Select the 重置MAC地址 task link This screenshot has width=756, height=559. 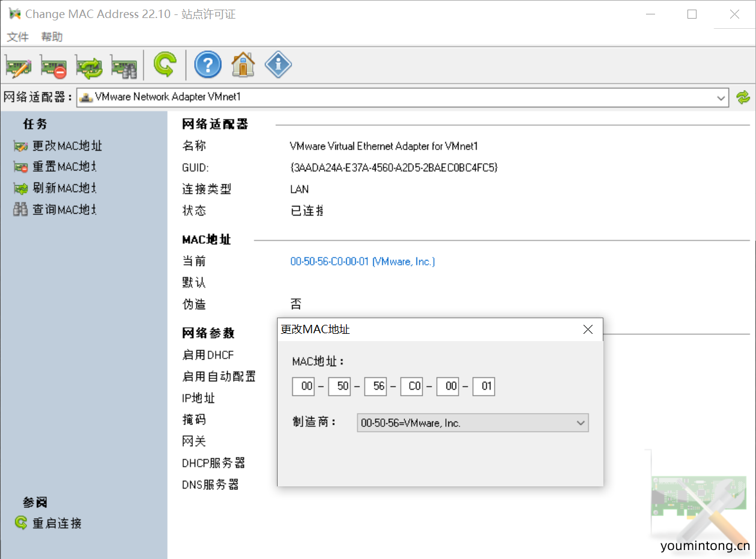tap(64, 167)
